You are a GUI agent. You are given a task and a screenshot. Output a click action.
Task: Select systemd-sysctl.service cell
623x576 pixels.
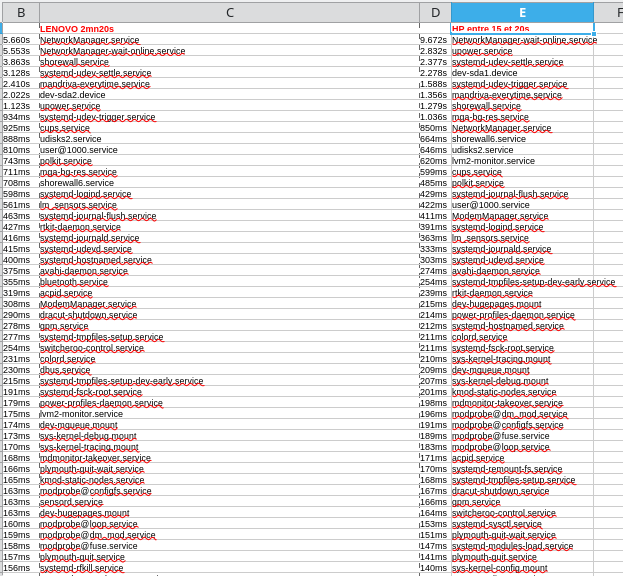pyautogui.click(x=522, y=524)
